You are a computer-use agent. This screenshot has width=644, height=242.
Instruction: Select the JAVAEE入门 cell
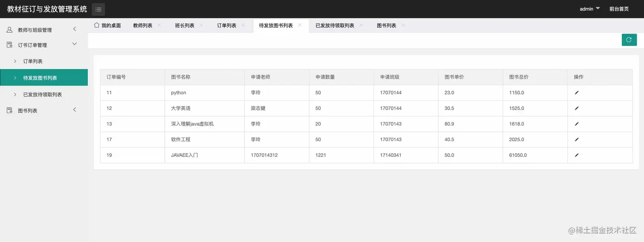[x=205, y=155]
